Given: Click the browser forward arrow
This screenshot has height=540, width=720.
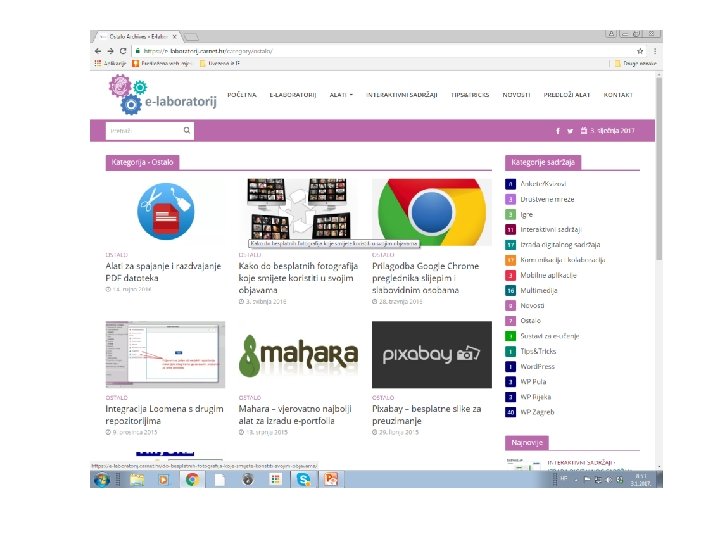Looking at the screenshot, I should coord(110,51).
